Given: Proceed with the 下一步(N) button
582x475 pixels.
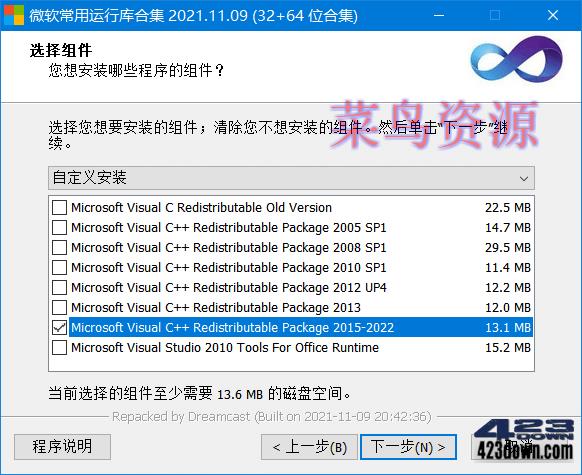Looking at the screenshot, I should [x=408, y=447].
